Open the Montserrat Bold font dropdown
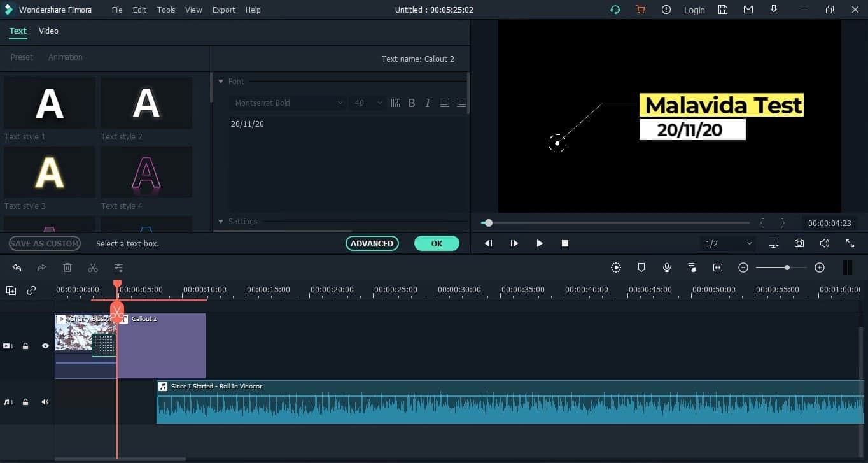The height and width of the screenshot is (463, 868). (x=288, y=103)
